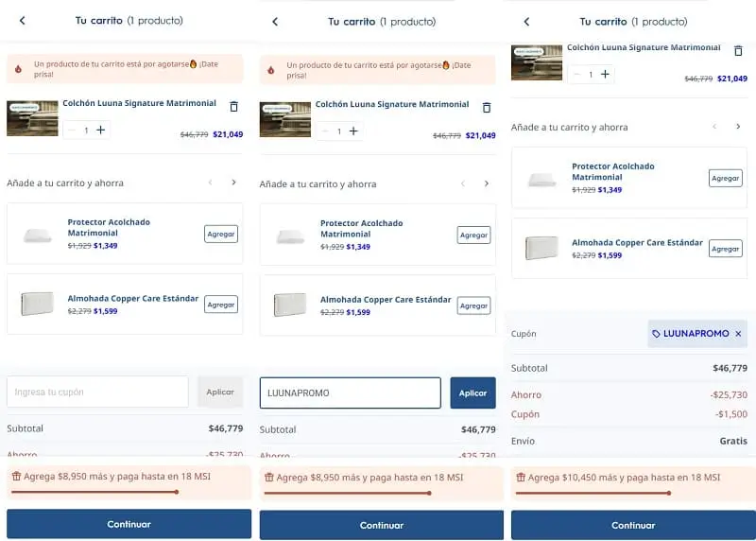Increase mattress quantity in right cart

point(605,75)
